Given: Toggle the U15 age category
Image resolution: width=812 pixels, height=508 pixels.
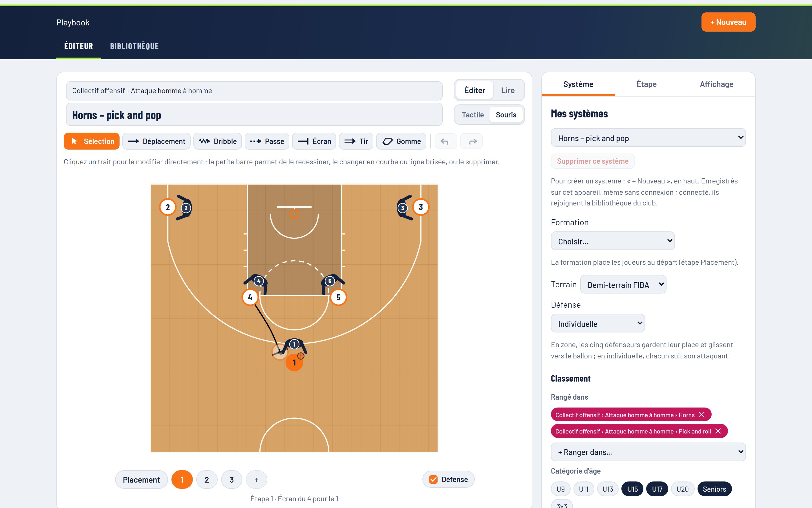Looking at the screenshot, I should [x=632, y=489].
